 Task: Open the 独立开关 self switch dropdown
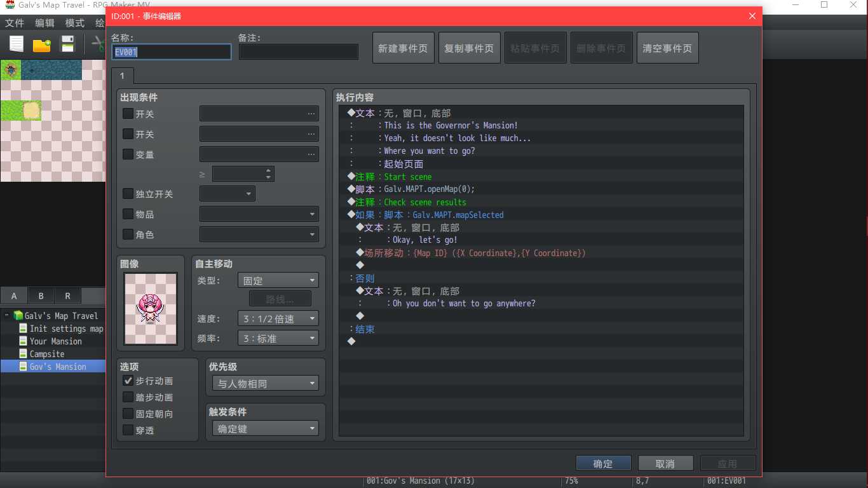coord(227,194)
